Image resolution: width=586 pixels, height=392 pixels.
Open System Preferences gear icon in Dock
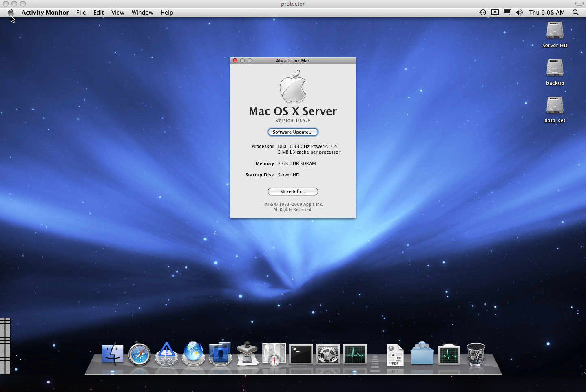[328, 354]
